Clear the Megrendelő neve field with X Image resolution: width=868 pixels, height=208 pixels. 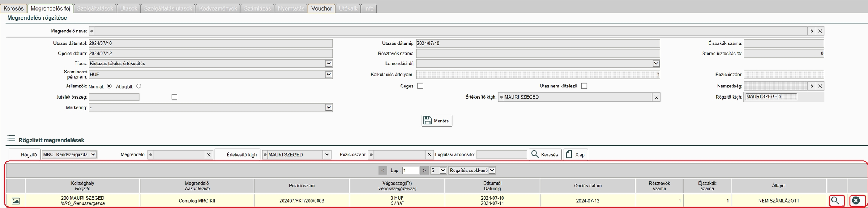(820, 31)
